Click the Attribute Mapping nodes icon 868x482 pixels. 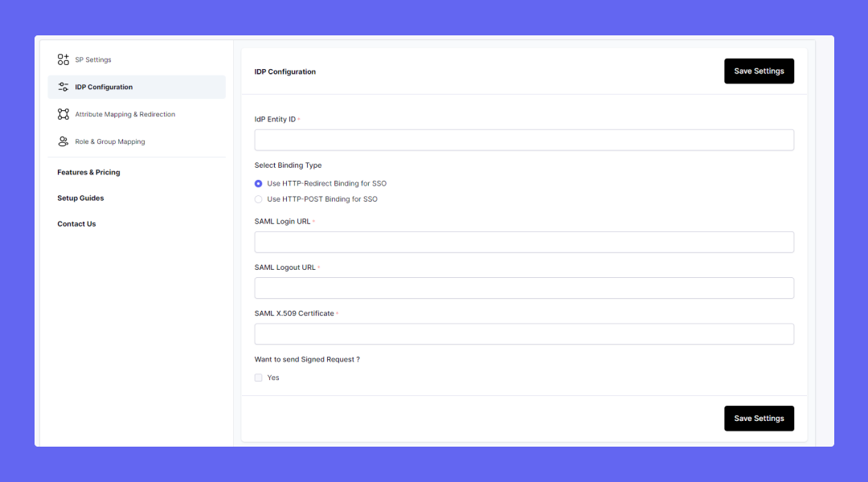click(63, 114)
